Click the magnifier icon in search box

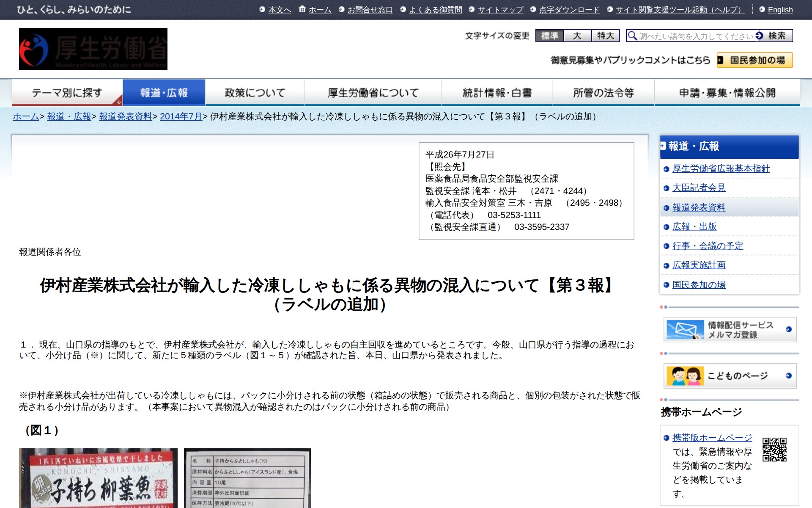click(x=632, y=36)
